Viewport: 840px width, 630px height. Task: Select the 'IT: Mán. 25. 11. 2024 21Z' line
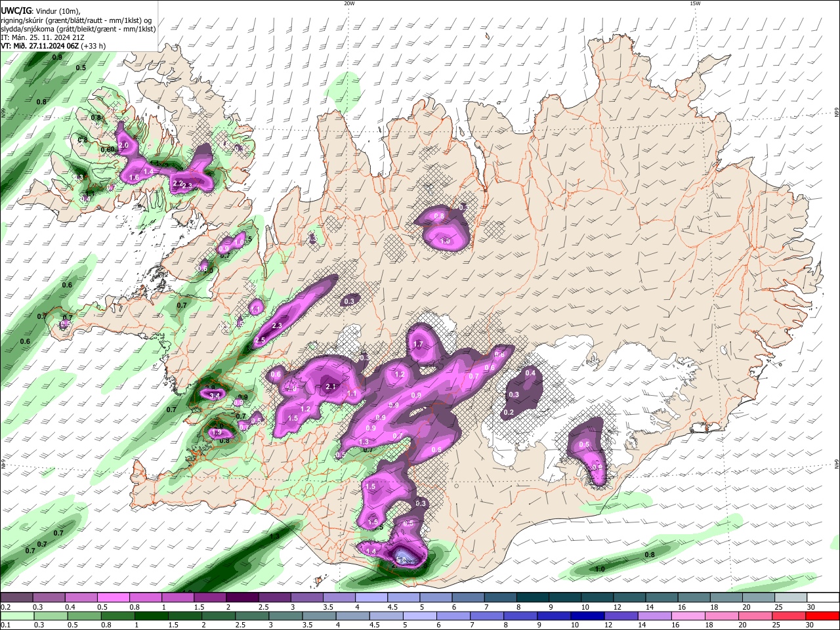[43, 37]
